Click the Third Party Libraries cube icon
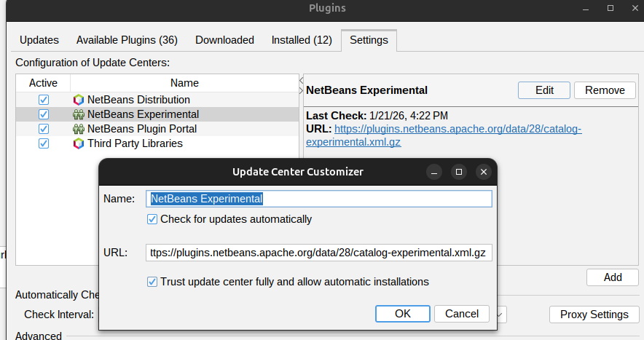Image resolution: width=644 pixels, height=340 pixels. 79,143
